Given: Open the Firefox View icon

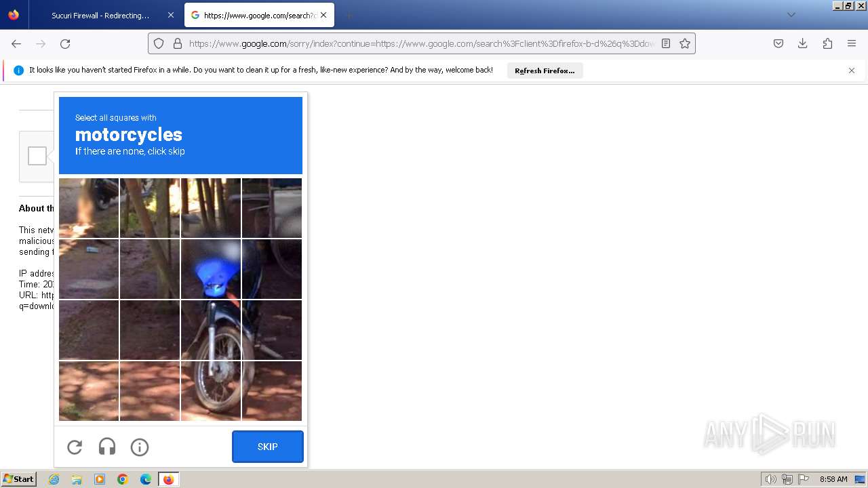Looking at the screenshot, I should coord(14,15).
